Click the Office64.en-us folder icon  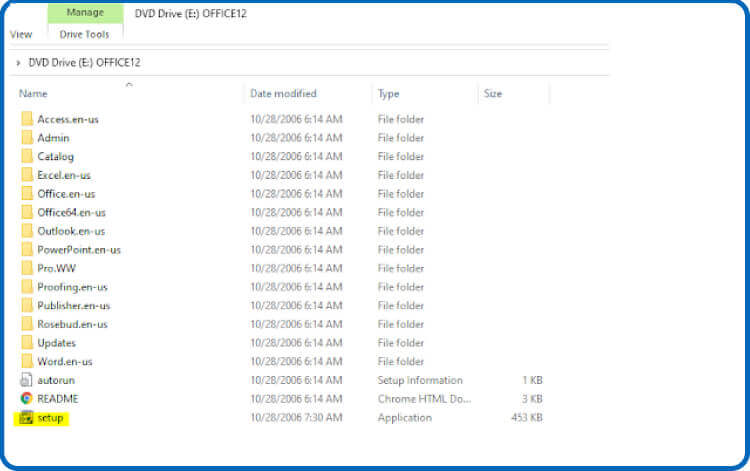(x=27, y=212)
